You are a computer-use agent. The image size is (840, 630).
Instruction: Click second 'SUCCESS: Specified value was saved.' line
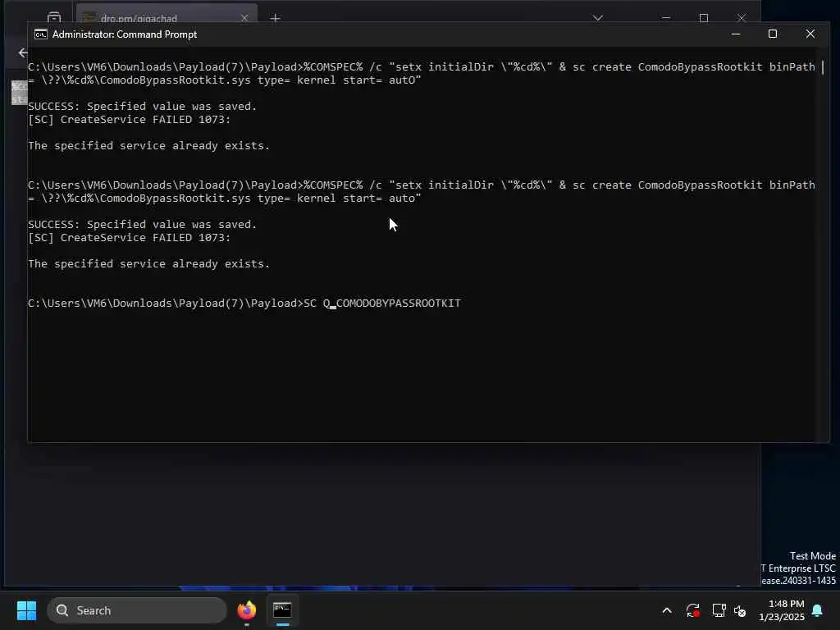143,225
